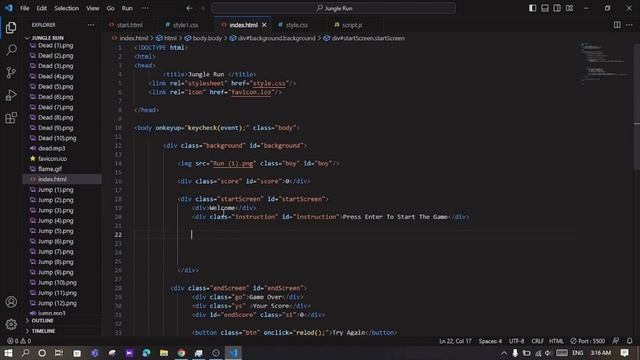Screen dimensions: 640x360
Task: Open the View menu
Action: (x=93, y=8)
